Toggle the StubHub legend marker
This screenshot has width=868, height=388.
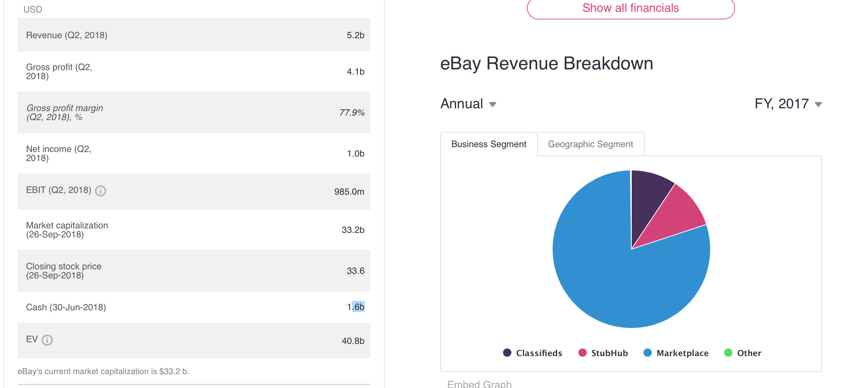[582, 353]
